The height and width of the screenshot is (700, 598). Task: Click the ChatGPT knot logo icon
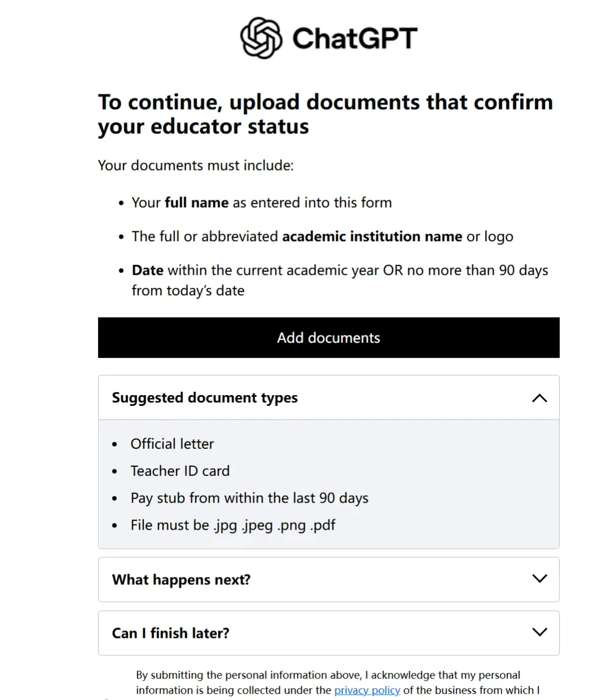tap(261, 38)
